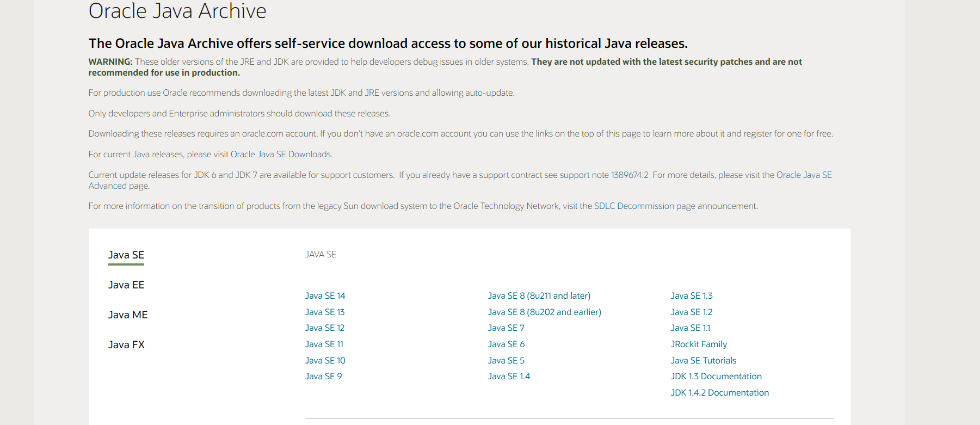Viewport: 980px width, 425px height.
Task: Select the Java SE tab
Action: 126,255
